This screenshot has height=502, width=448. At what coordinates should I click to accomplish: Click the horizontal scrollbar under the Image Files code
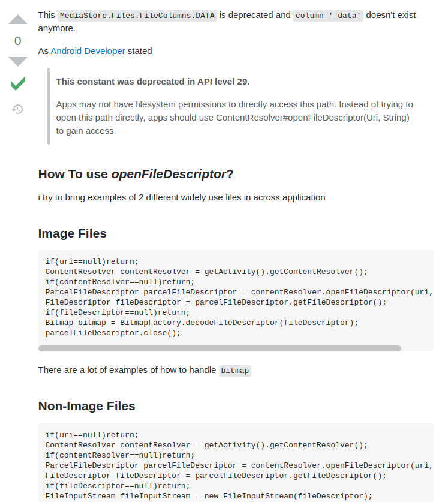221,347
